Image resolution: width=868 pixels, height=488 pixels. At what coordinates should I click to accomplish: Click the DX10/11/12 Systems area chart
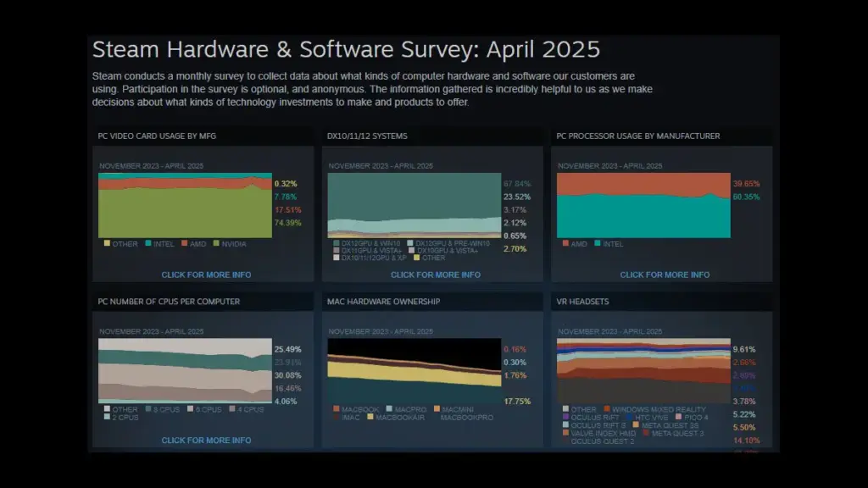[x=414, y=205]
